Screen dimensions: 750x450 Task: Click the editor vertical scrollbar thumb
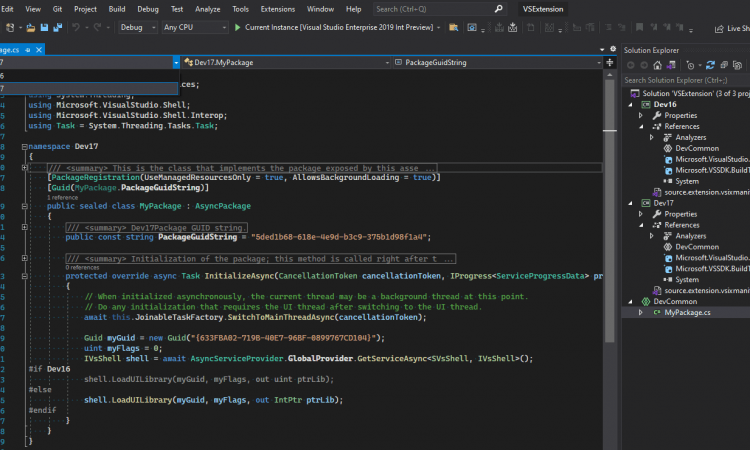point(609,210)
